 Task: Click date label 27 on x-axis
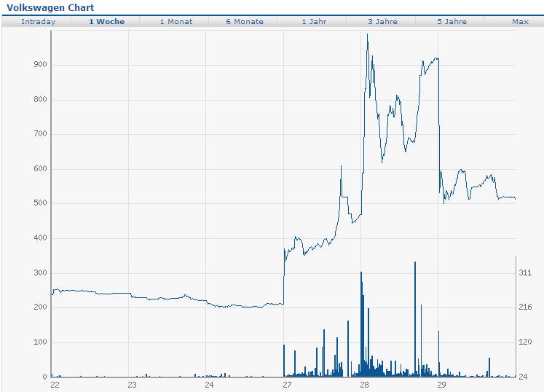pos(287,385)
